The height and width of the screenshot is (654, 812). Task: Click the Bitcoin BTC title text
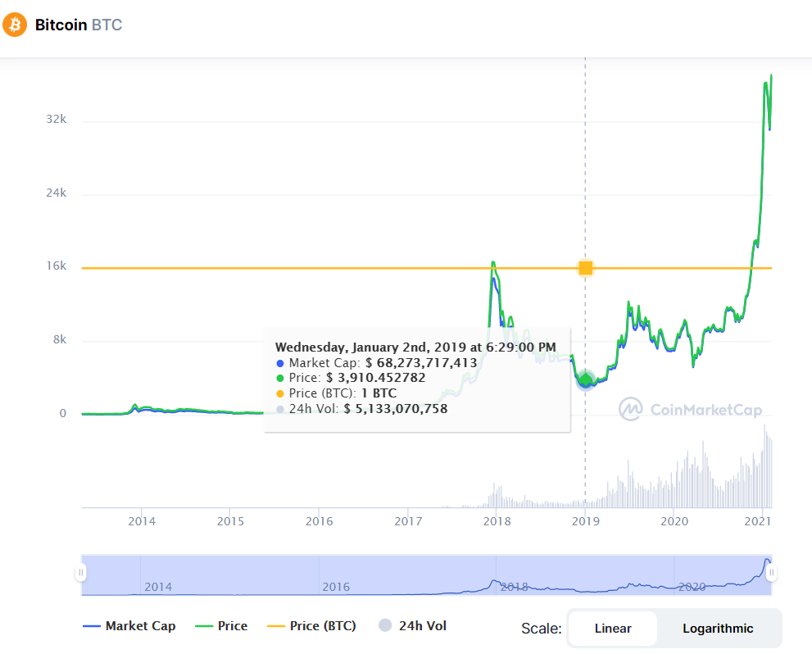click(x=79, y=25)
